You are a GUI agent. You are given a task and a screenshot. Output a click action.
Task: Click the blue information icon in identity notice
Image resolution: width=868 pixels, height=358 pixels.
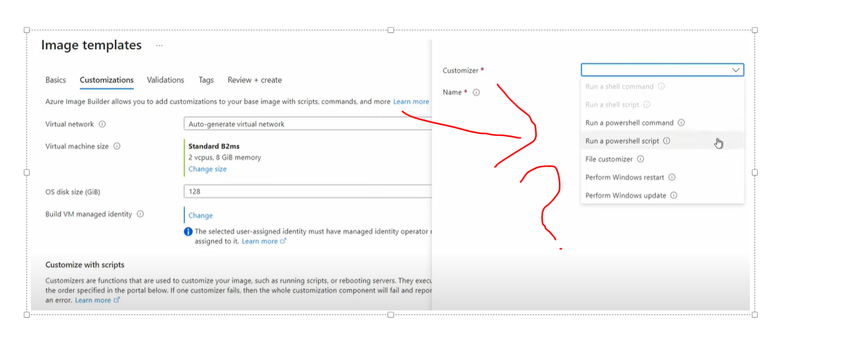point(189,232)
